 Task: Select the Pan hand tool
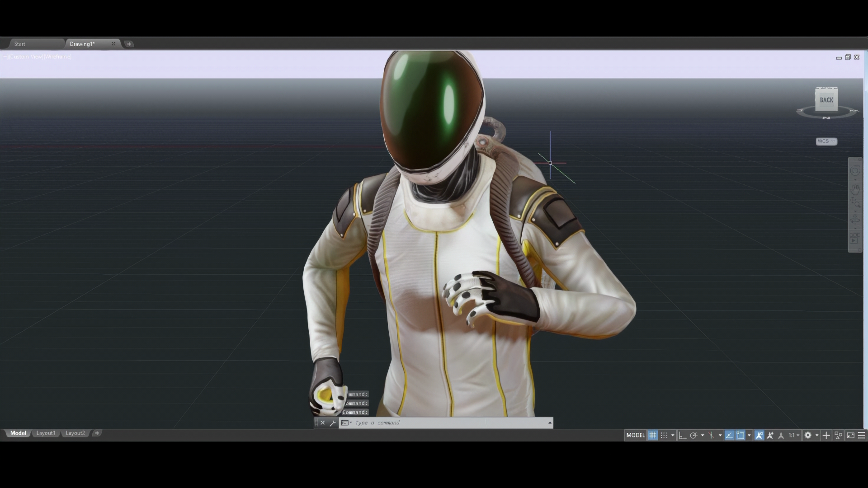(x=855, y=189)
